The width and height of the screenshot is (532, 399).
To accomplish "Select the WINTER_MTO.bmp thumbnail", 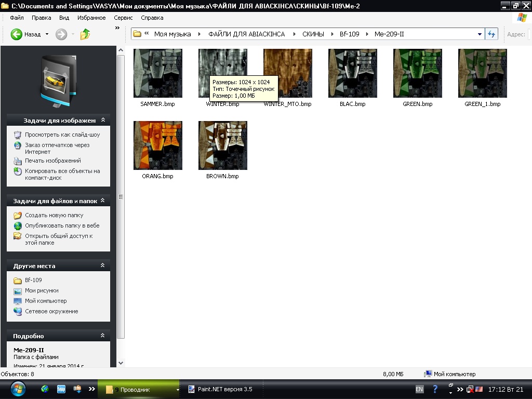I will tap(288, 73).
